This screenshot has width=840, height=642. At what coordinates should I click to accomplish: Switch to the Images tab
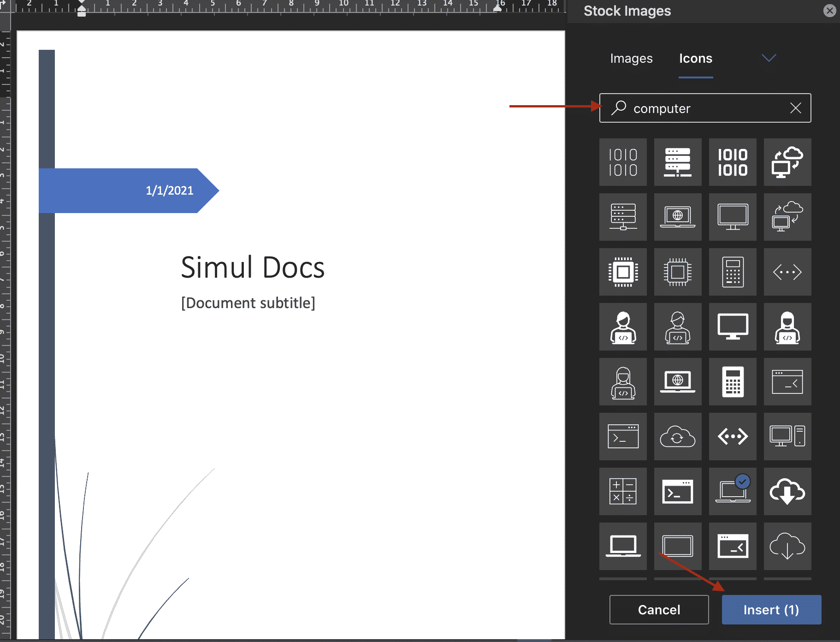631,58
